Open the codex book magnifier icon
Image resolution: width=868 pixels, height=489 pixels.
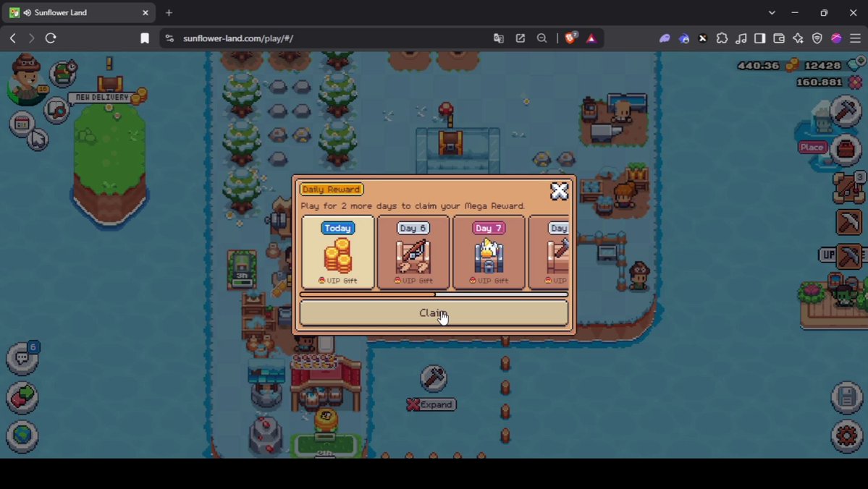[56, 109]
